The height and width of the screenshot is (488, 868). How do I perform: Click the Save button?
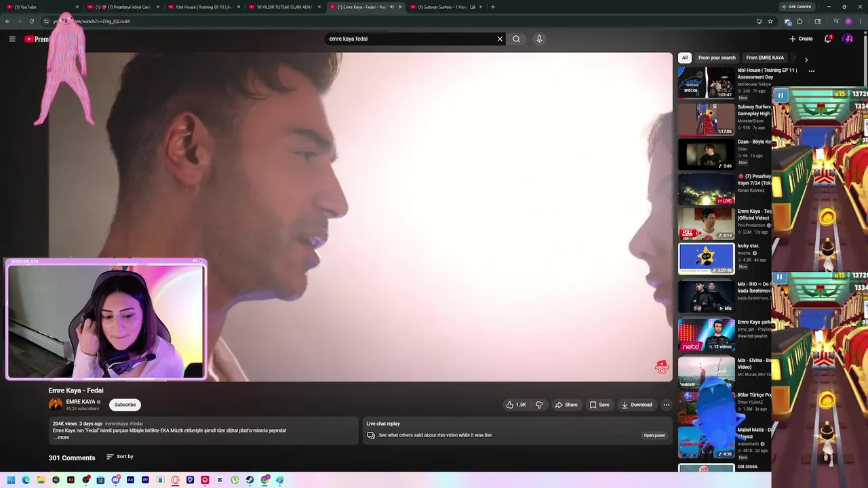[x=599, y=405]
